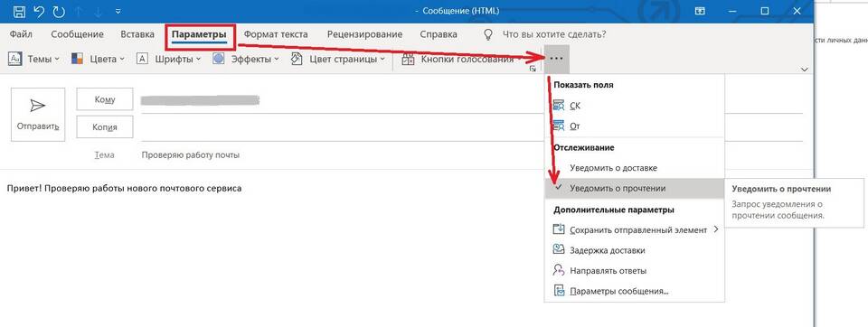Open the Шрифты fonts dropdown
Image resolution: width=868 pixels, height=327 pixels.
tap(169, 60)
